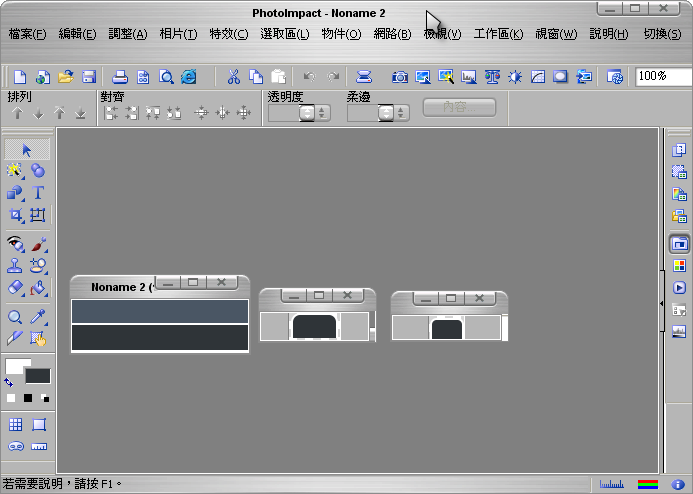This screenshot has height=494, width=693.
Task: Save the document with floppy disk icon
Action: tap(89, 77)
